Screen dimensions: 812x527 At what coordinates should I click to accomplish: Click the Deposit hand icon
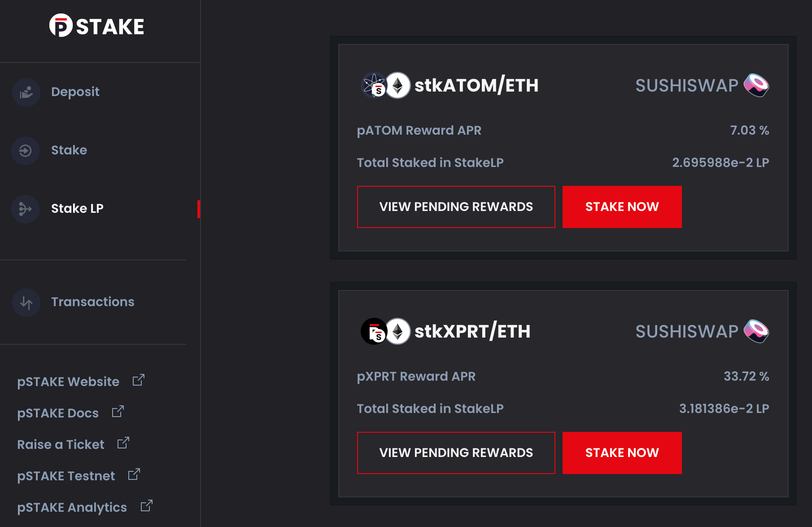tap(26, 92)
